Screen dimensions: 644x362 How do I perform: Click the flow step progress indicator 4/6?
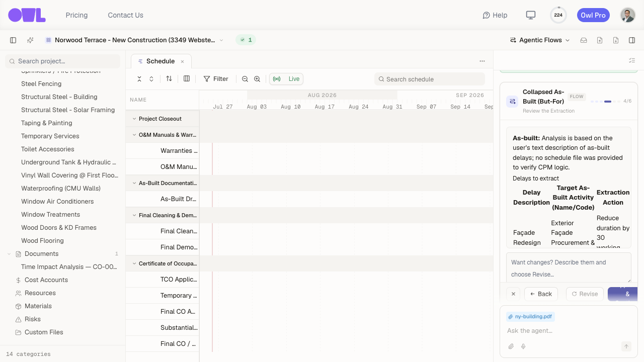[611, 101]
